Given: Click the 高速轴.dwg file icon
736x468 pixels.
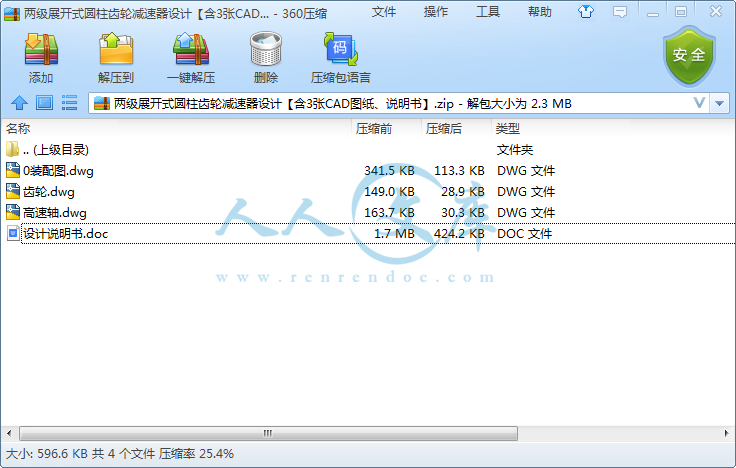Looking at the screenshot, I should pos(13,213).
